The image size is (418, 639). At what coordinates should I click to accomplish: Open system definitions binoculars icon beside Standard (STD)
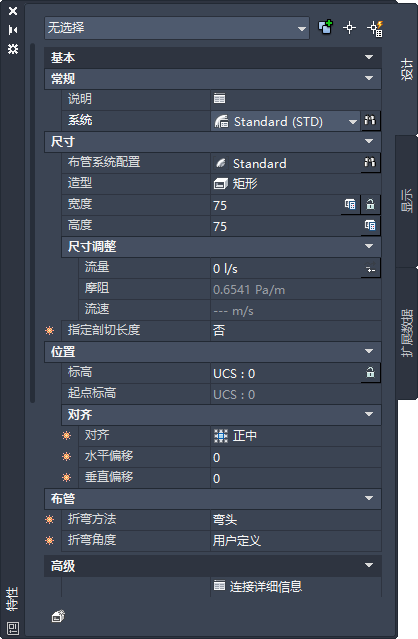coord(370,121)
